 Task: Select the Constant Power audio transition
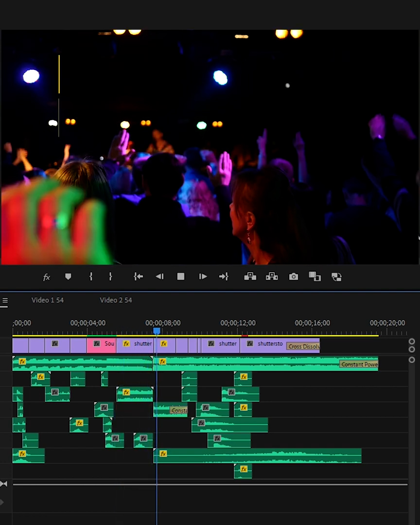[x=359, y=364]
